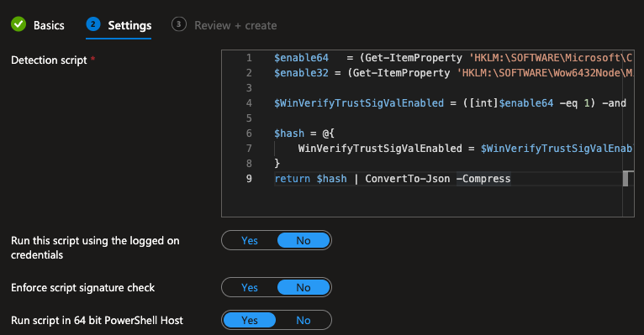644x335 pixels.
Task: Open the Basics step tab
Action: point(38,25)
